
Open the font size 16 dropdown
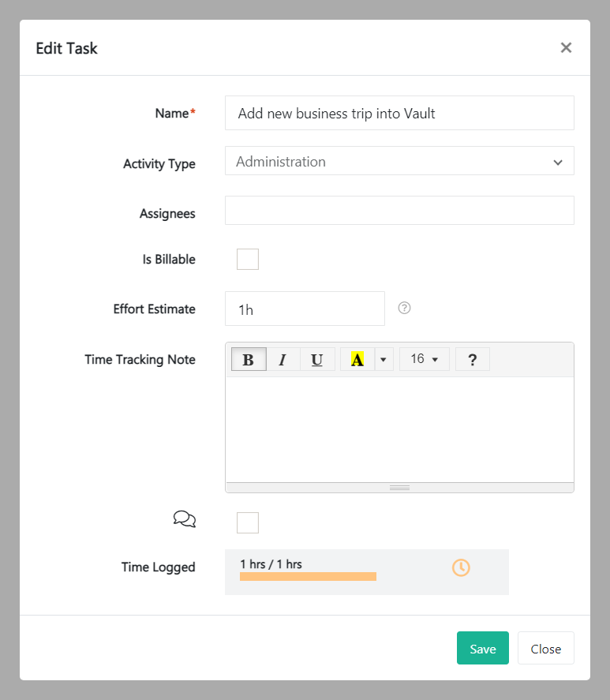425,360
